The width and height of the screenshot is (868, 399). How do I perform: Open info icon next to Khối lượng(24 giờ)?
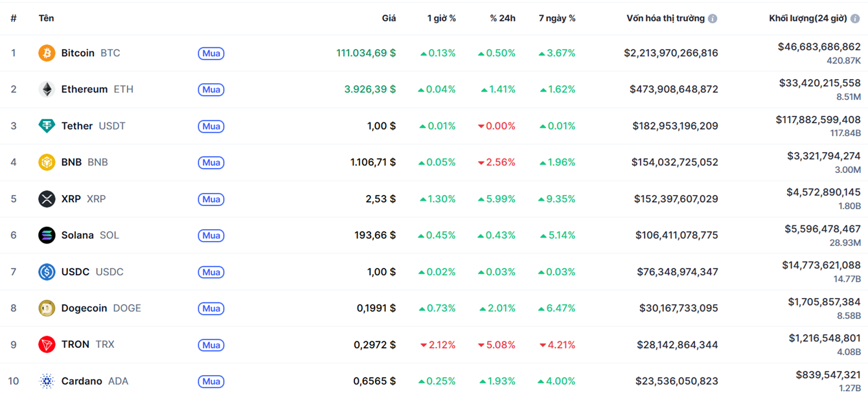855,19
